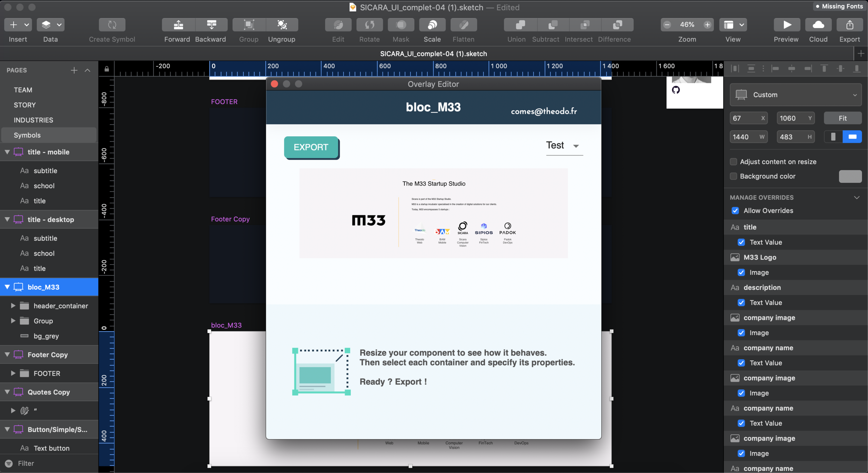Screen dimensions: 868x473
Task: Select the Scale tool icon
Action: coord(432,25)
